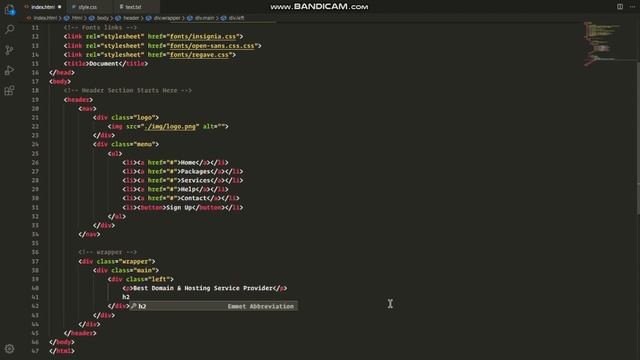The width and height of the screenshot is (640, 360).
Task: Follow the fonts/regave.css link
Action: tap(199, 55)
